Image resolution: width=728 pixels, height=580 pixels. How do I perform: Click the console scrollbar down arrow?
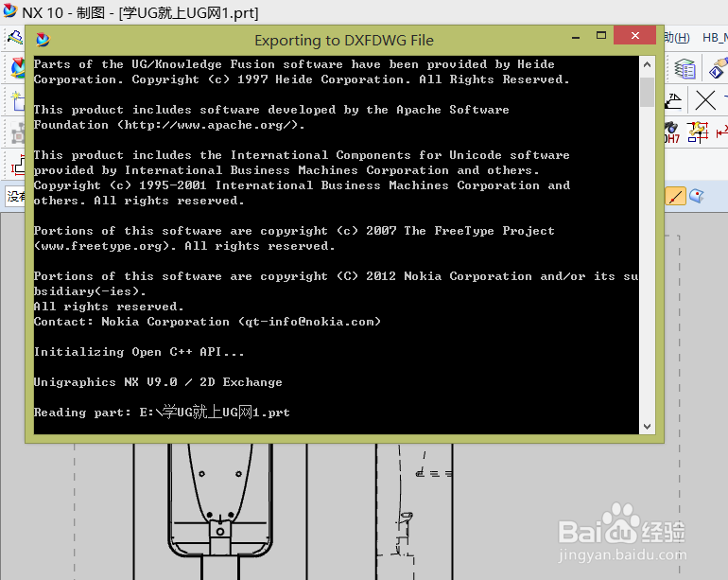click(648, 426)
